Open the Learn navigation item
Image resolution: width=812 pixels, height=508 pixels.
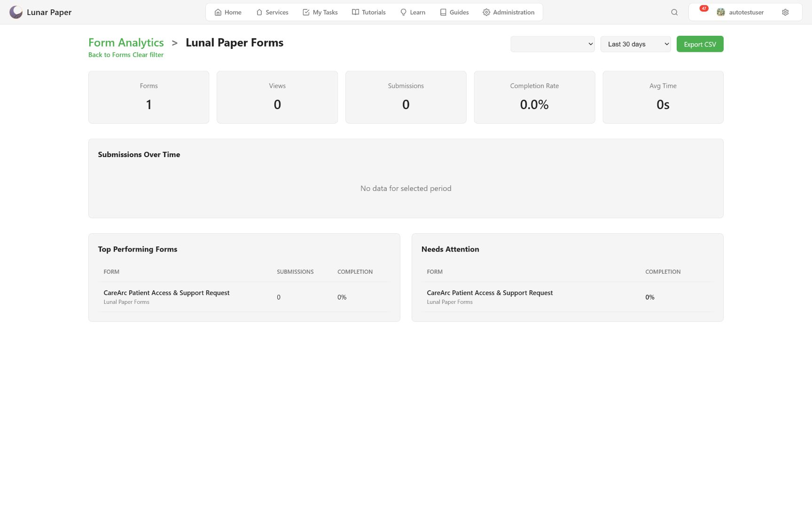[x=413, y=12]
